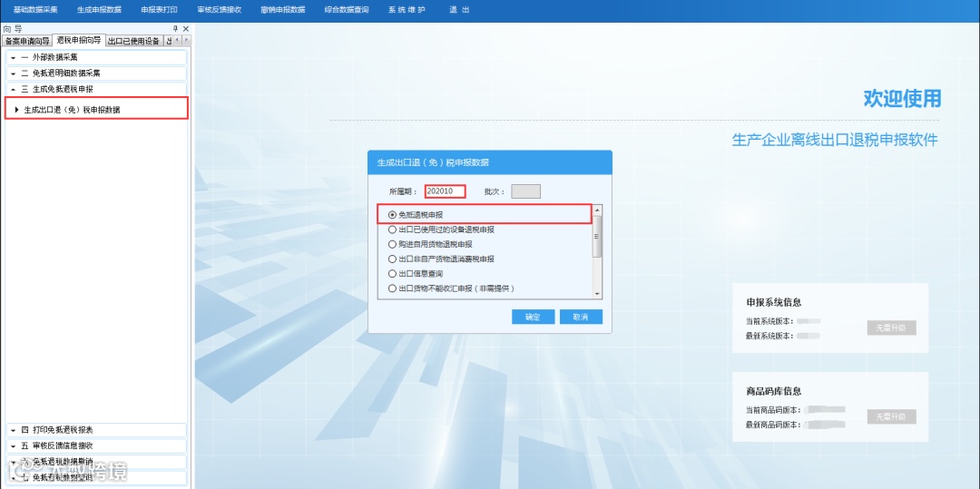Select the 退税申报向导 tab
This screenshot has width=980, height=489.
[x=79, y=41]
